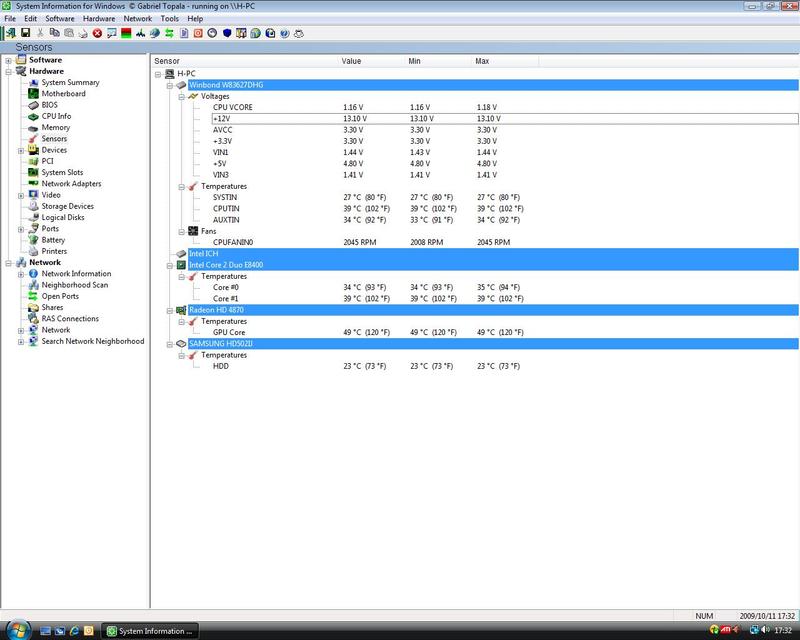Collapse the Hardware tree node
Screen dimensions: 800x640
8,72
